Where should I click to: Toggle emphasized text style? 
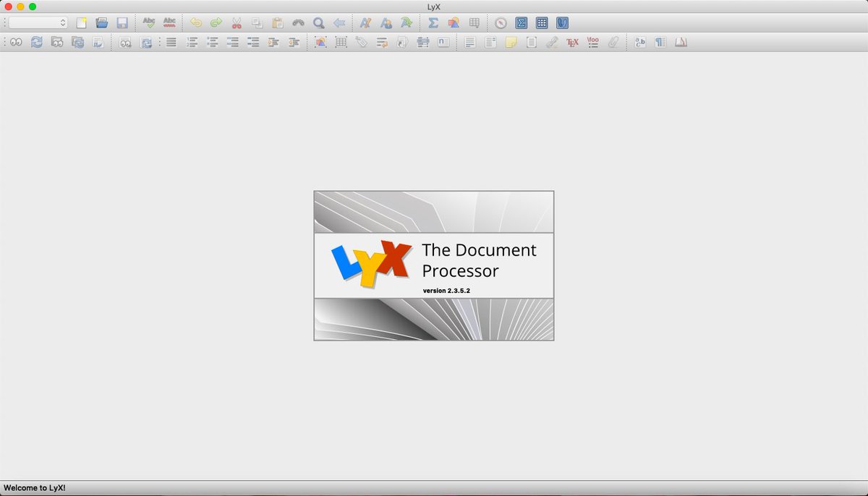pyautogui.click(x=366, y=23)
